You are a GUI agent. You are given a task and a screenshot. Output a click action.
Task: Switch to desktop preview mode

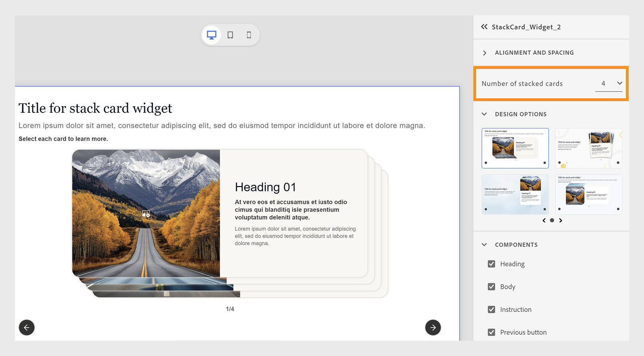tap(211, 35)
